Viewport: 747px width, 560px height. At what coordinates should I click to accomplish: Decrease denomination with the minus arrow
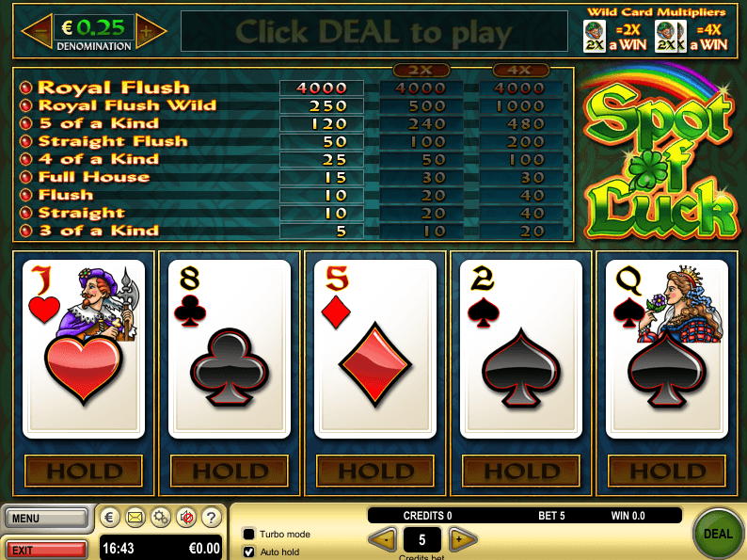(x=38, y=31)
